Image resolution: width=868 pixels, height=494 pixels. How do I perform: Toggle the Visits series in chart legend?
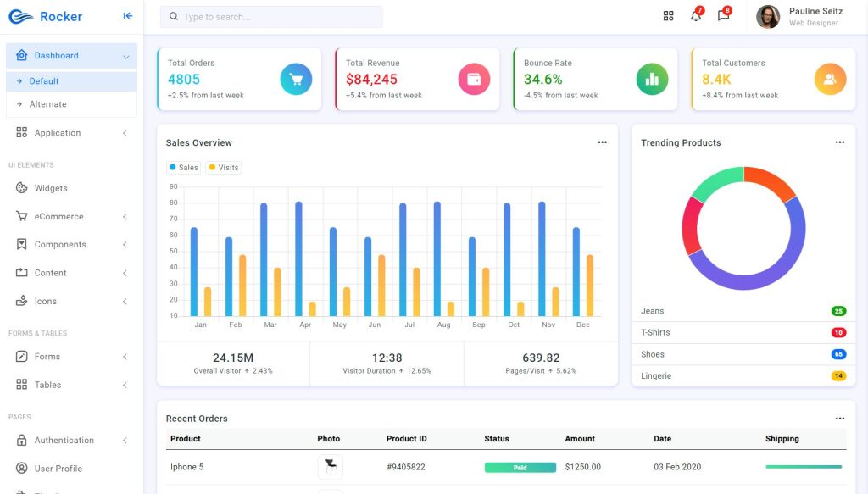coord(222,167)
